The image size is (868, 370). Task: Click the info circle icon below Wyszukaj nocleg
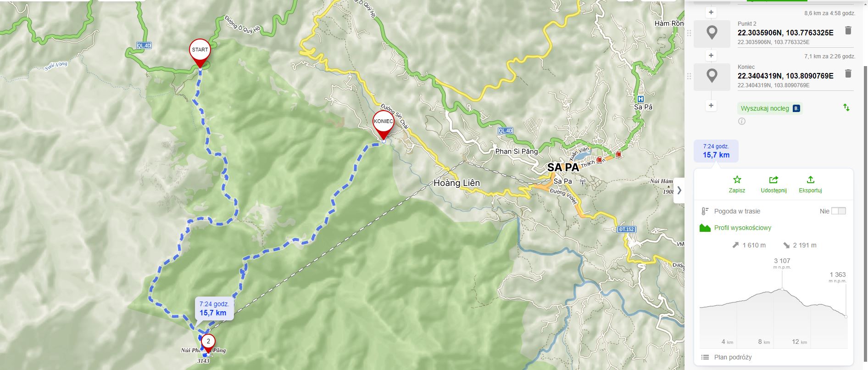pos(742,121)
